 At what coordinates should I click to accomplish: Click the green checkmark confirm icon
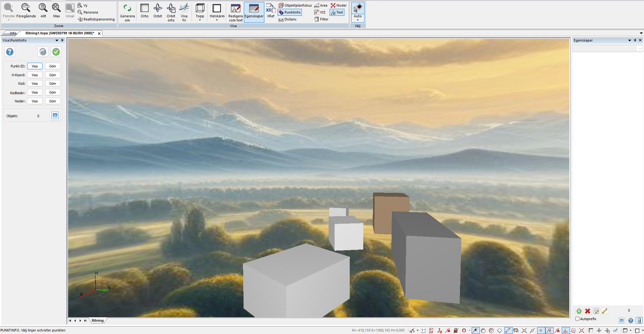click(56, 52)
